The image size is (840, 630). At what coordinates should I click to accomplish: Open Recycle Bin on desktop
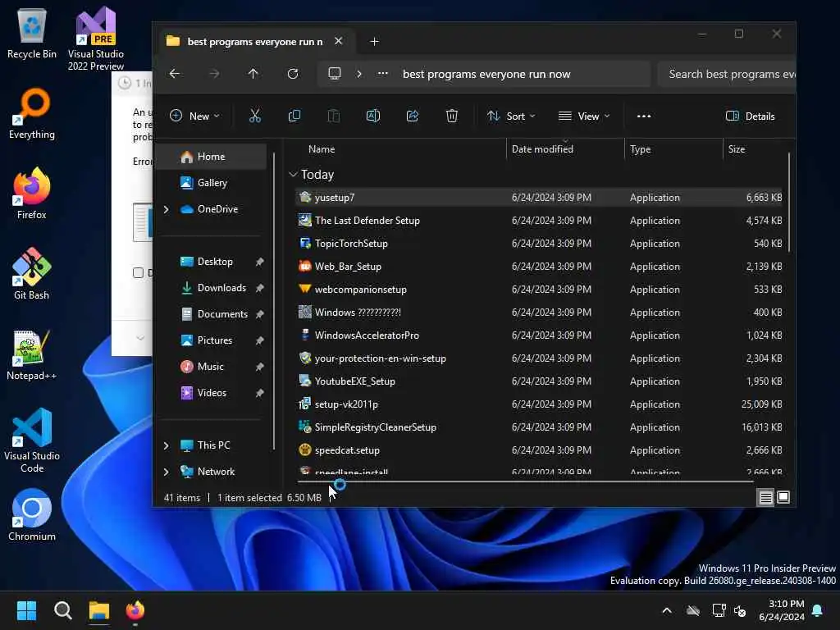click(x=32, y=33)
